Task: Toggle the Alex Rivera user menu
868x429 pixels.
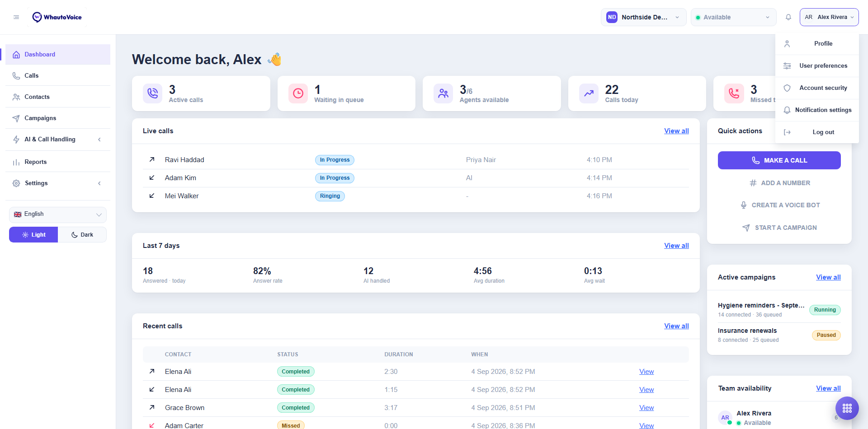Action: tap(829, 17)
